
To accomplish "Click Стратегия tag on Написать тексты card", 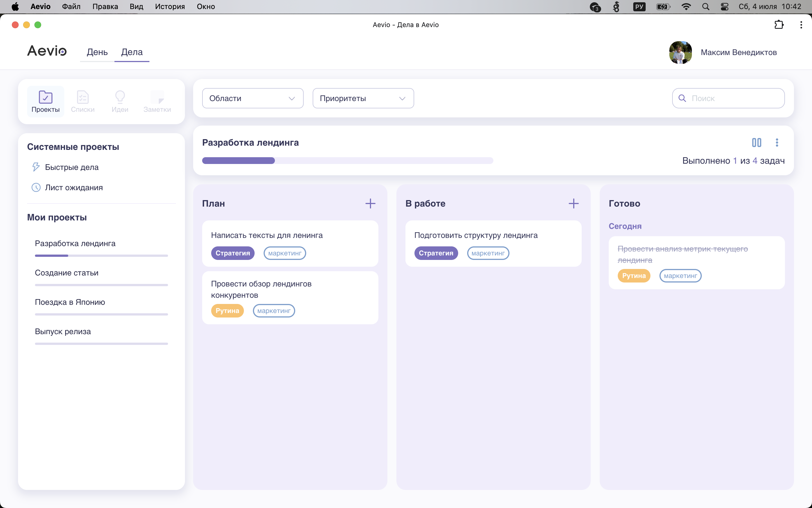I will [x=233, y=253].
